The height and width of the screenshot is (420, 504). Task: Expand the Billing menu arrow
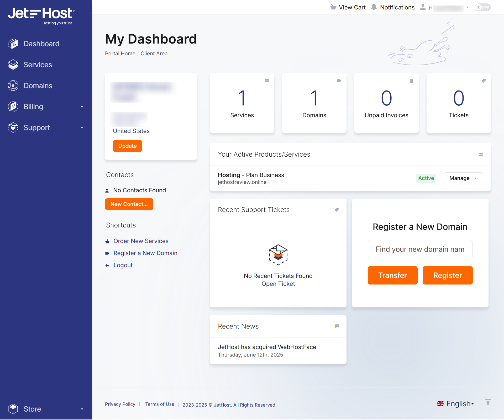[82, 107]
